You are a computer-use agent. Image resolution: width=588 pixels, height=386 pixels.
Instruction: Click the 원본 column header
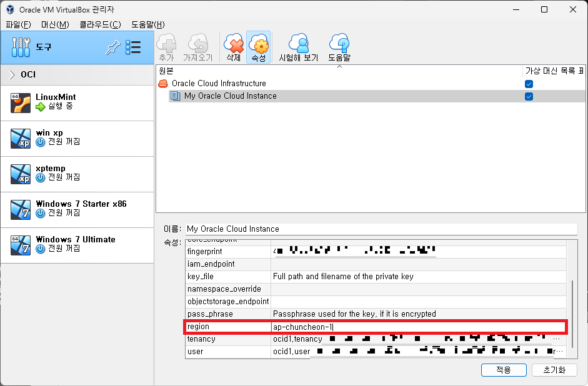pos(339,71)
